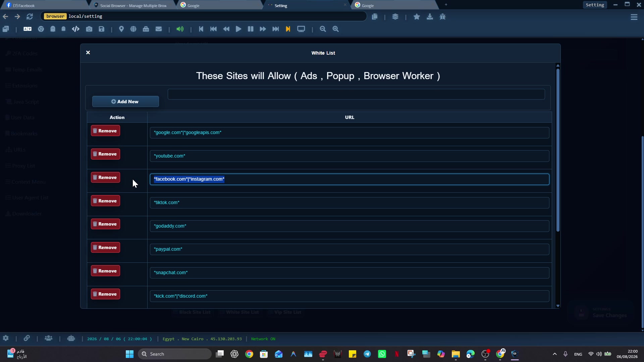This screenshot has width=644, height=362.
Task: Edit the youtube.com URL field
Action: click(350, 156)
